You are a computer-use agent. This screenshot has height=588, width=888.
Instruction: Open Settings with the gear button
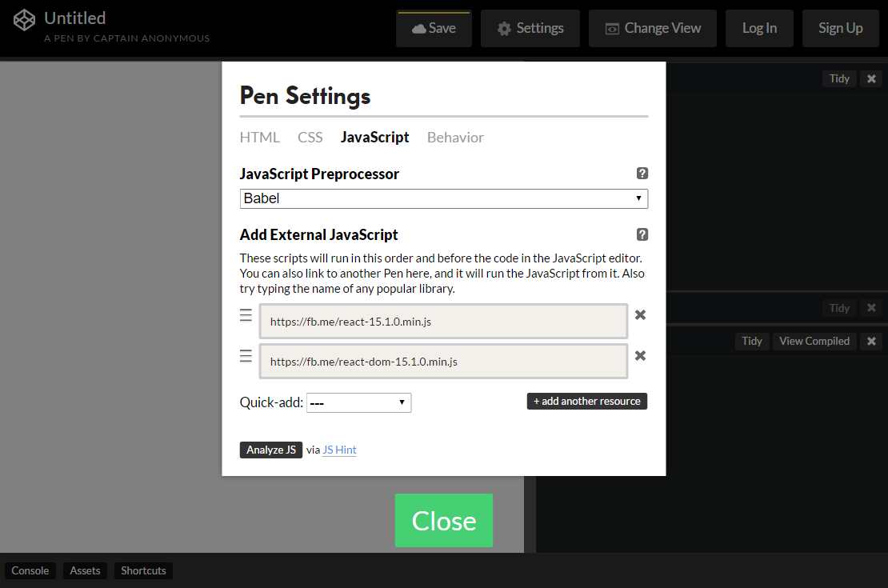530,28
